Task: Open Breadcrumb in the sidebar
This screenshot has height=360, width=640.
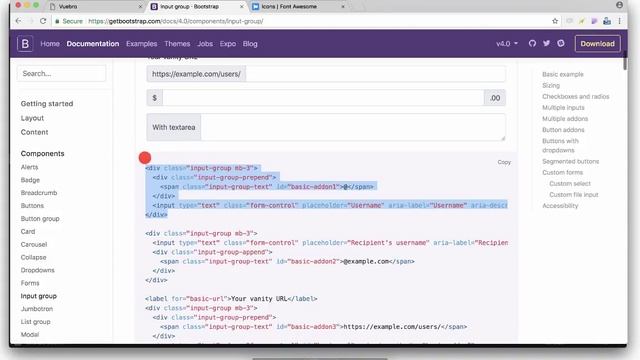Action: click(x=39, y=193)
